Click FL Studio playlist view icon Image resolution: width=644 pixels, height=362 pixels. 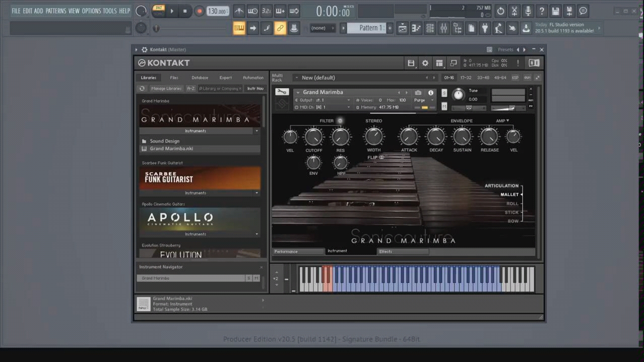(402, 28)
